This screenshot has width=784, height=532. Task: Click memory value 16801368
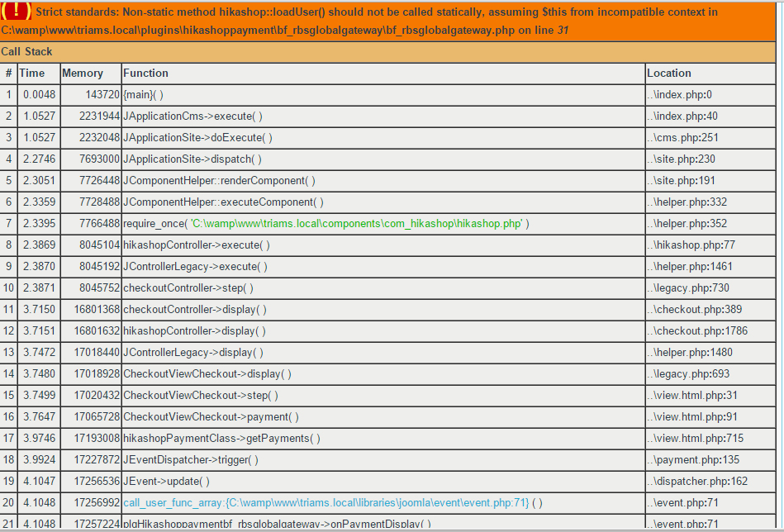click(97, 310)
